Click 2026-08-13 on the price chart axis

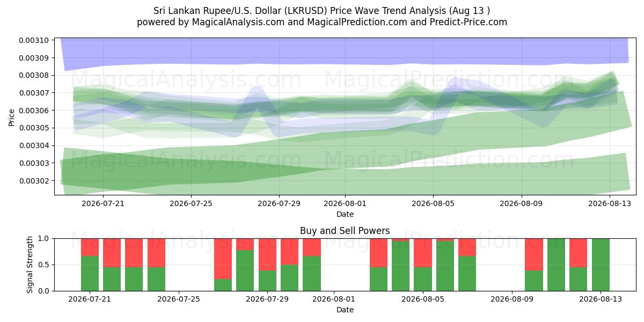click(x=609, y=204)
